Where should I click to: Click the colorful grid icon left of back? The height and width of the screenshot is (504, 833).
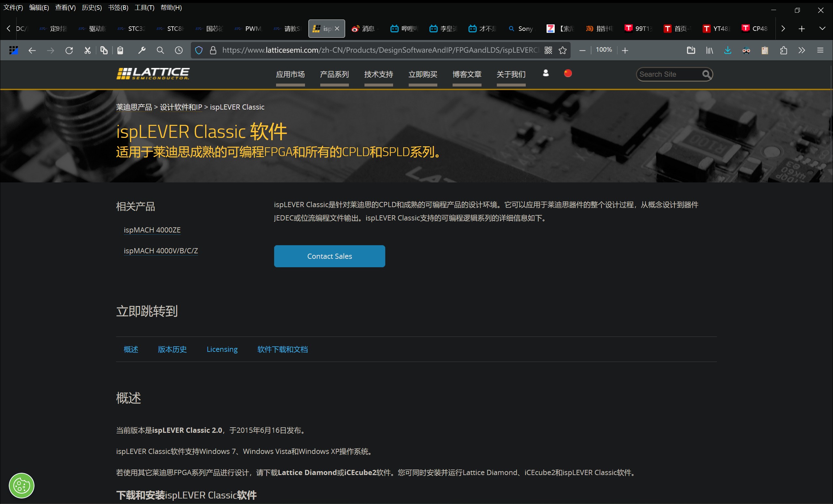click(14, 50)
